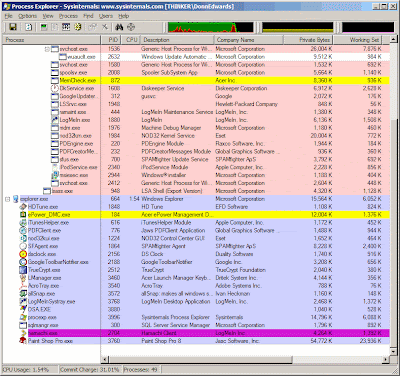Sort by the Private Bytes column header
This screenshot has height=376, width=400.
(308, 40)
